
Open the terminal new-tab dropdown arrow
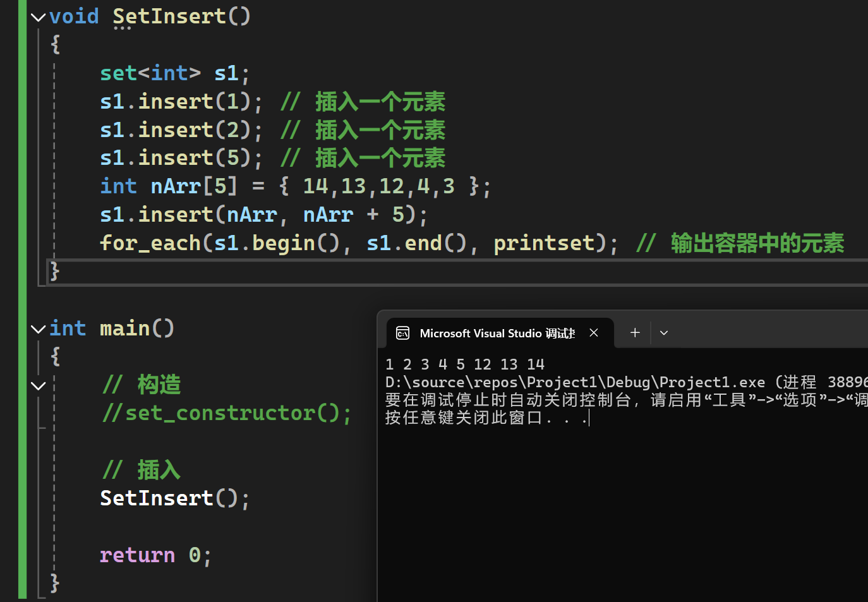tap(664, 333)
